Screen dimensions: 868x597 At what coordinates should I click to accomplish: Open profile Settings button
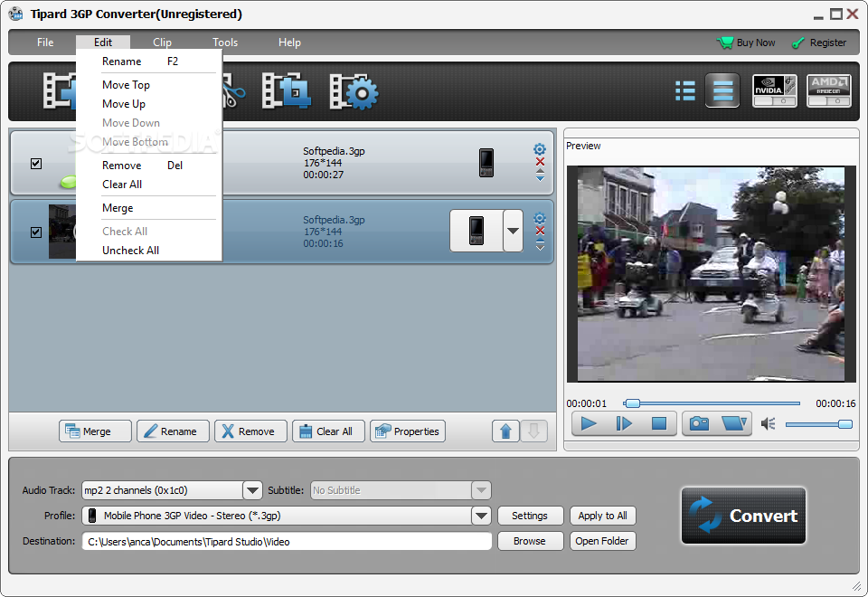530,516
